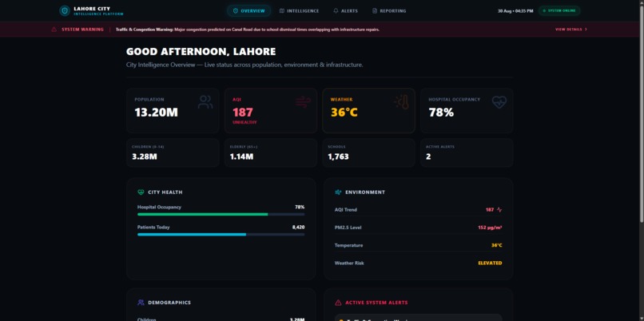This screenshot has height=321, width=644.
Task: Select the Children (0-14) 3.28M tile
Action: tap(173, 153)
